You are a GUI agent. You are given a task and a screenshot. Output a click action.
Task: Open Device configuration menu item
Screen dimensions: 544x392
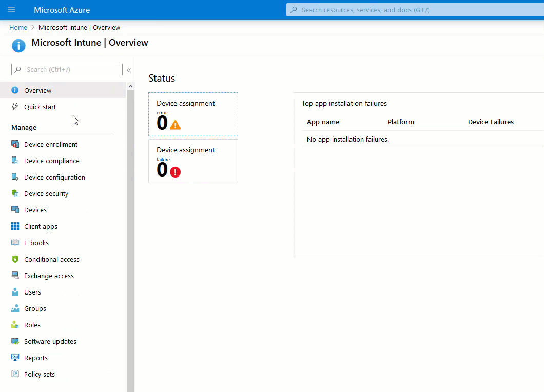(x=63, y=177)
